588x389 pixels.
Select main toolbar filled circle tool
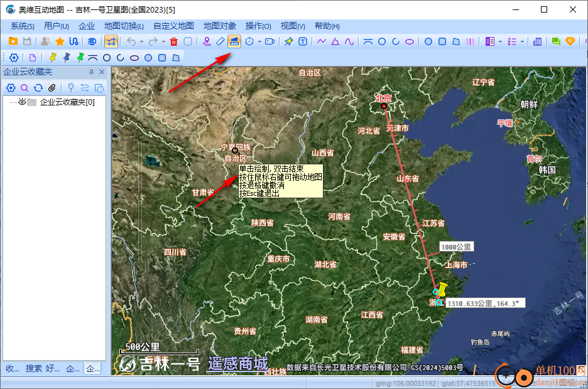428,41
